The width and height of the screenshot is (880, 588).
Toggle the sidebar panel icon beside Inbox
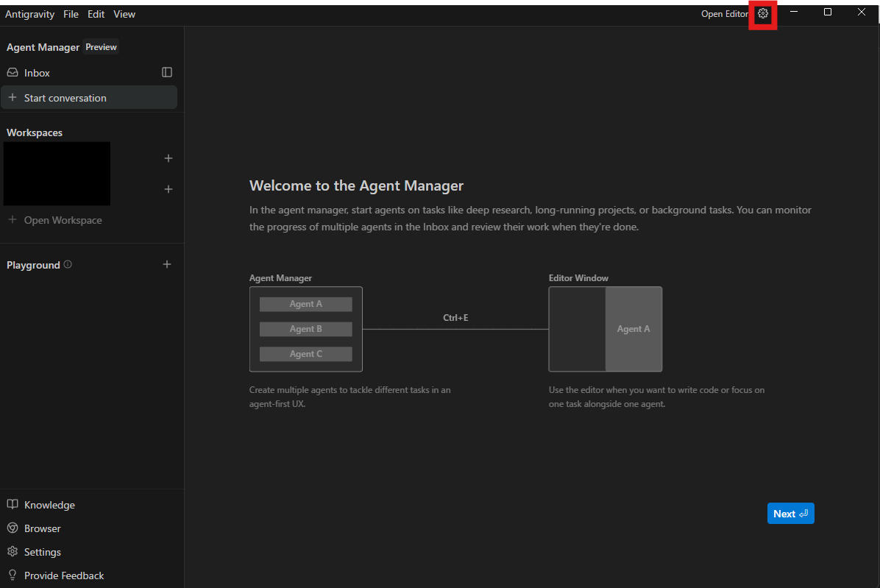point(167,72)
